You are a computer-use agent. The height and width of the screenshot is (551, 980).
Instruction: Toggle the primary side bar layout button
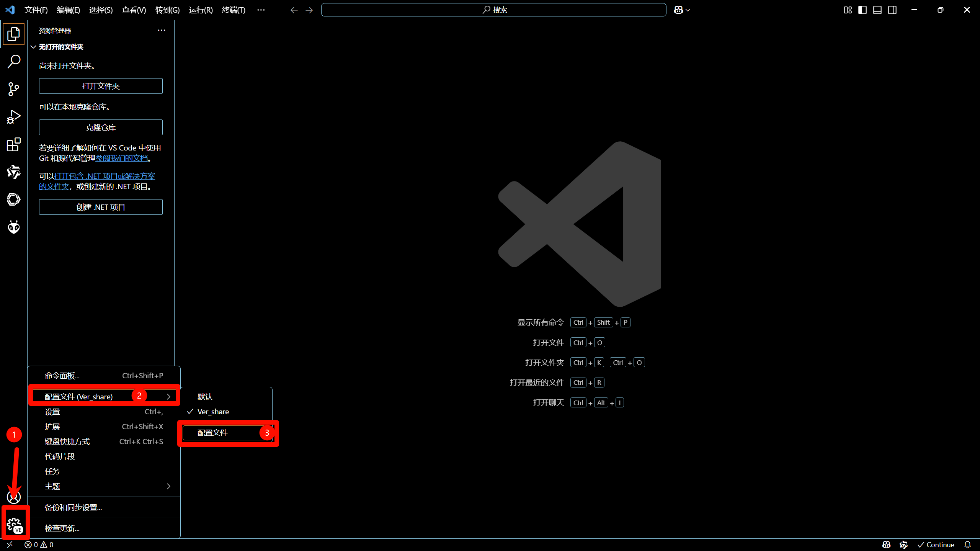click(x=862, y=10)
